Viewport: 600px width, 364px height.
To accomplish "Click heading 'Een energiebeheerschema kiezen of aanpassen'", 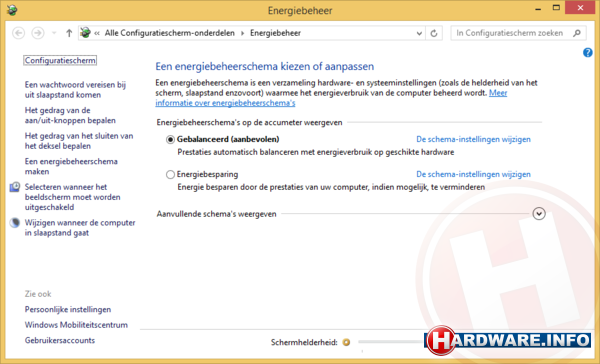I will pyautogui.click(x=264, y=67).
